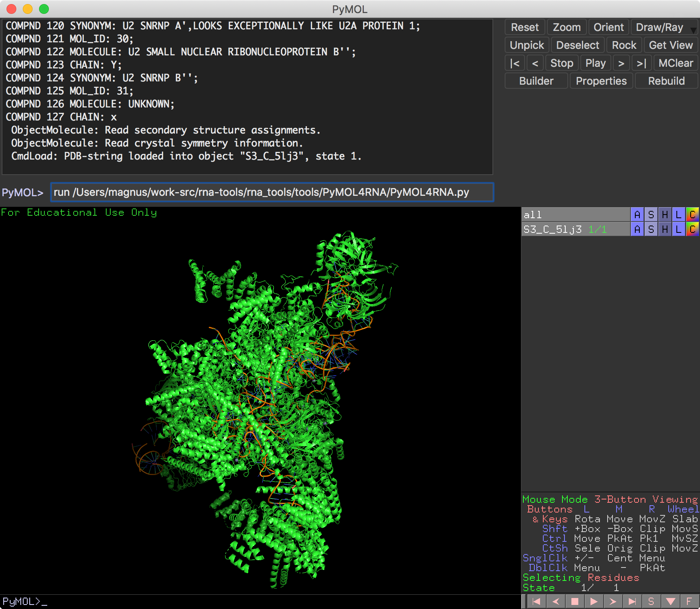
Task: Open Hide menu for 'all' row
Action: (x=665, y=215)
